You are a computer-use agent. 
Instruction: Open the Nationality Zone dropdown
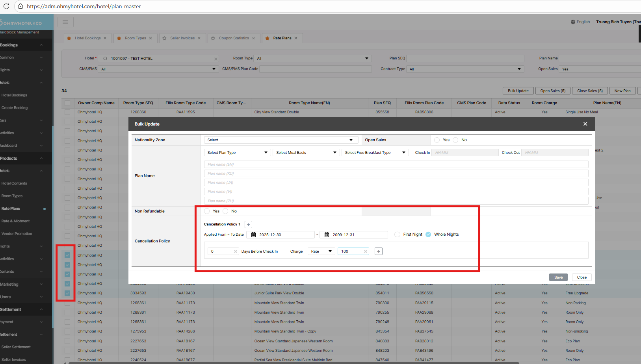point(281,140)
